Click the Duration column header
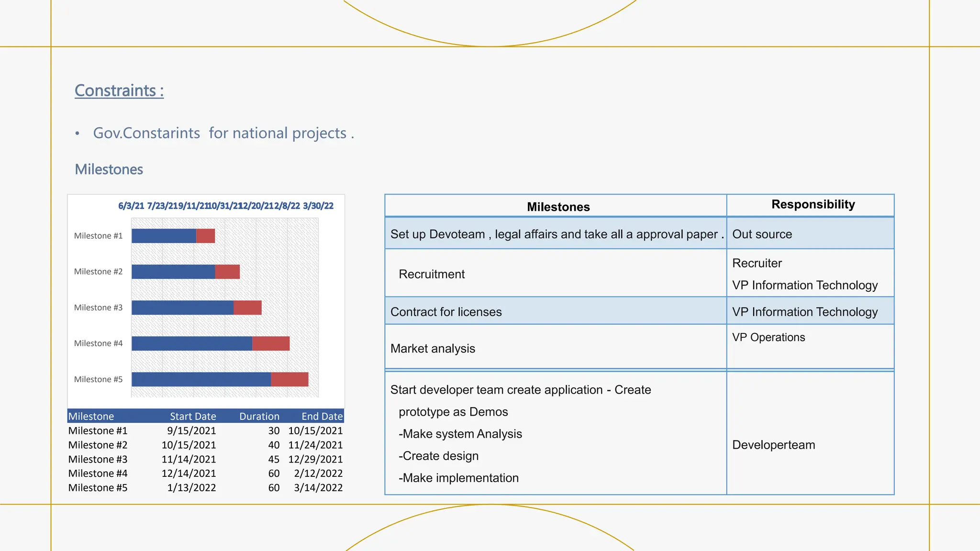The width and height of the screenshot is (980, 551). pyautogui.click(x=259, y=416)
